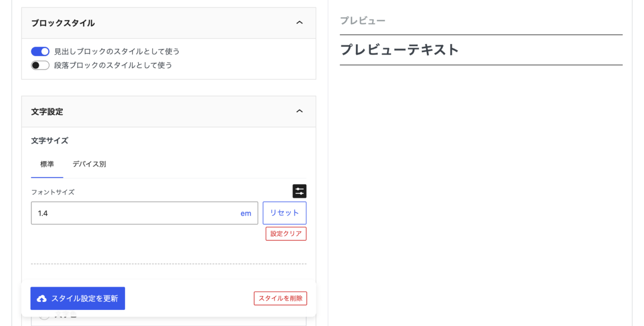
Task: Click the cloud upload icon on update button
Action: 41,299
